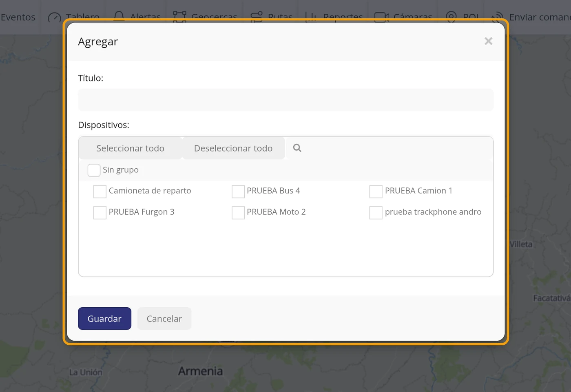571x392 pixels.
Task: Click the device search magnifier icon
Action: pos(297,148)
